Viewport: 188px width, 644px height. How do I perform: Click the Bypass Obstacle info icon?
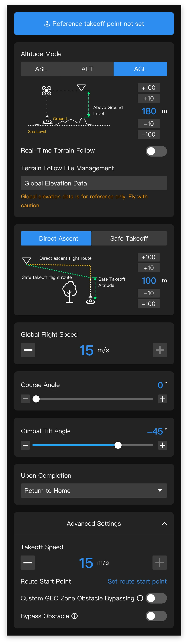[75, 616]
